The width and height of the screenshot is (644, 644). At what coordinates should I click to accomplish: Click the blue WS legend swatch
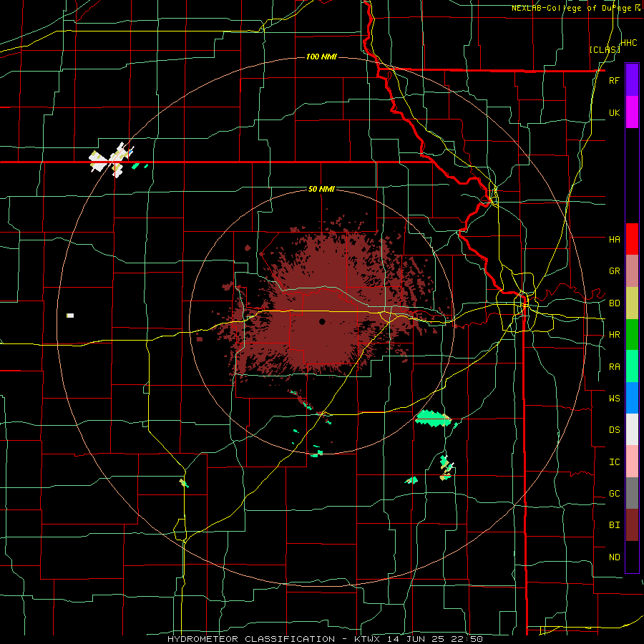[632, 398]
